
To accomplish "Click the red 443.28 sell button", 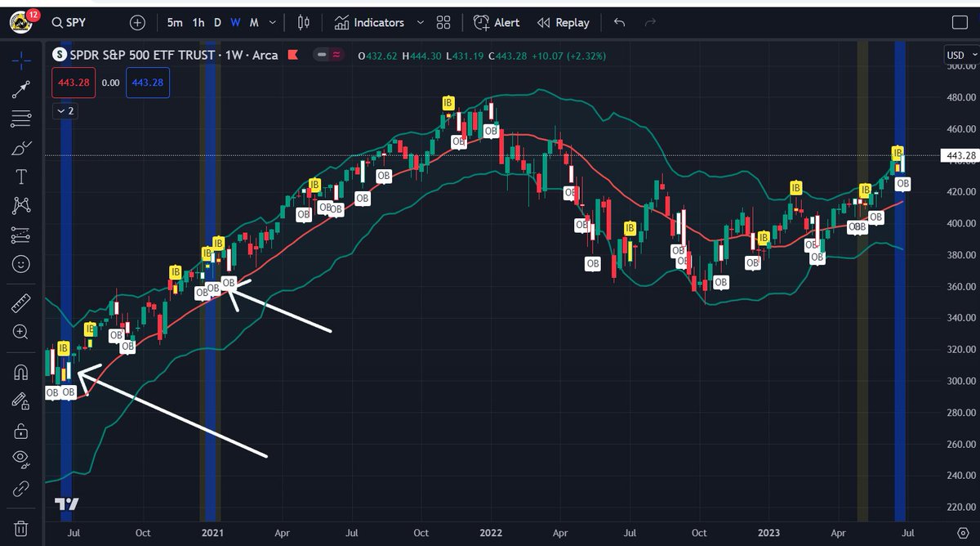I will coord(73,83).
